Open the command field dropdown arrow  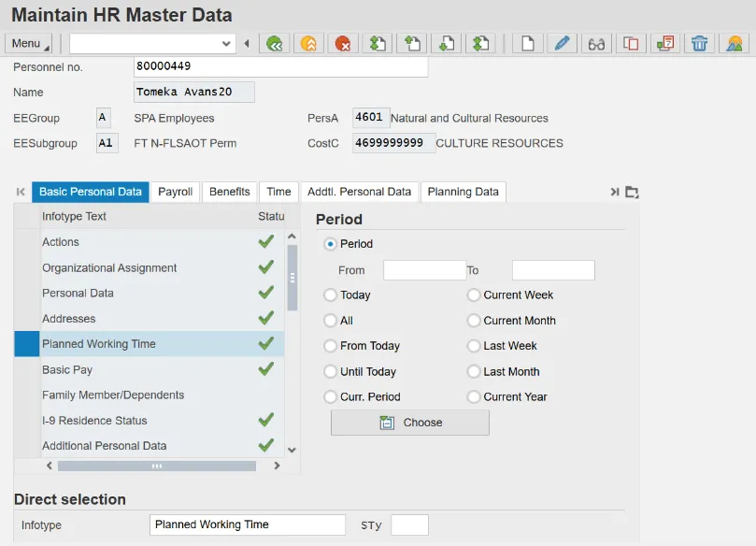(227, 44)
